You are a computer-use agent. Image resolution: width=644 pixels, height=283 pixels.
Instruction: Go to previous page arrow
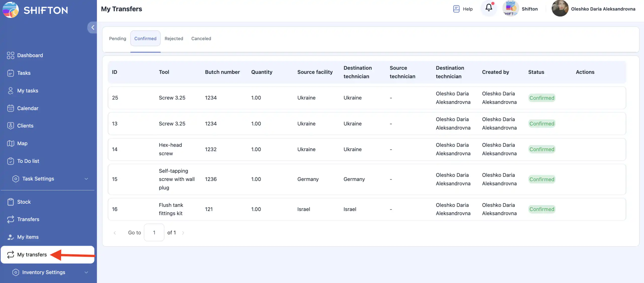115,233
